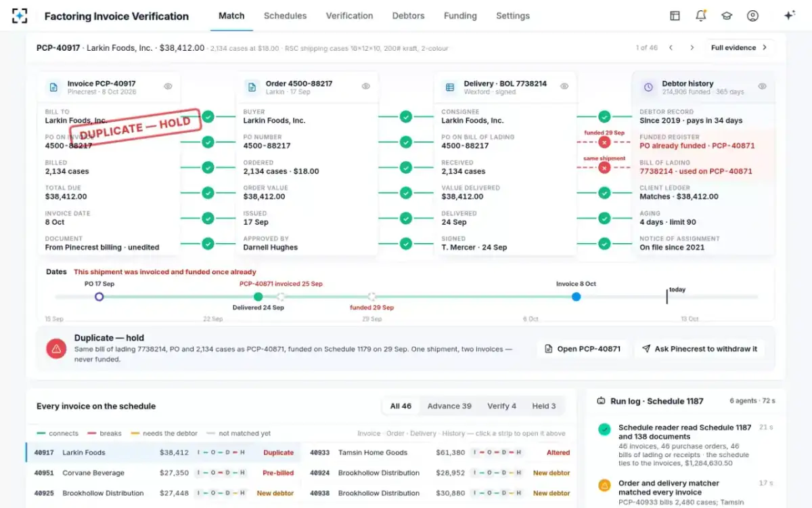Select invoice row 40924 Brookhollow Distribution
Image resolution: width=812 pixels, height=508 pixels.
click(440, 473)
